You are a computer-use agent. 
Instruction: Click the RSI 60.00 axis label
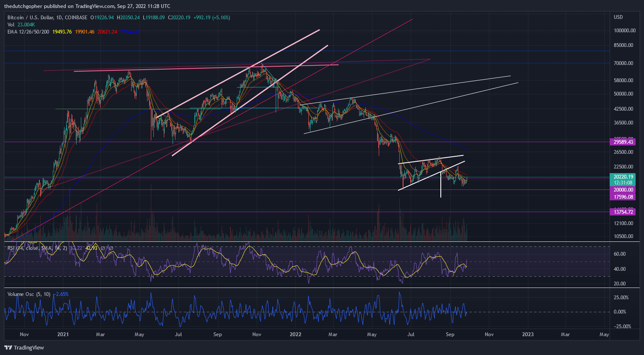(x=620, y=254)
